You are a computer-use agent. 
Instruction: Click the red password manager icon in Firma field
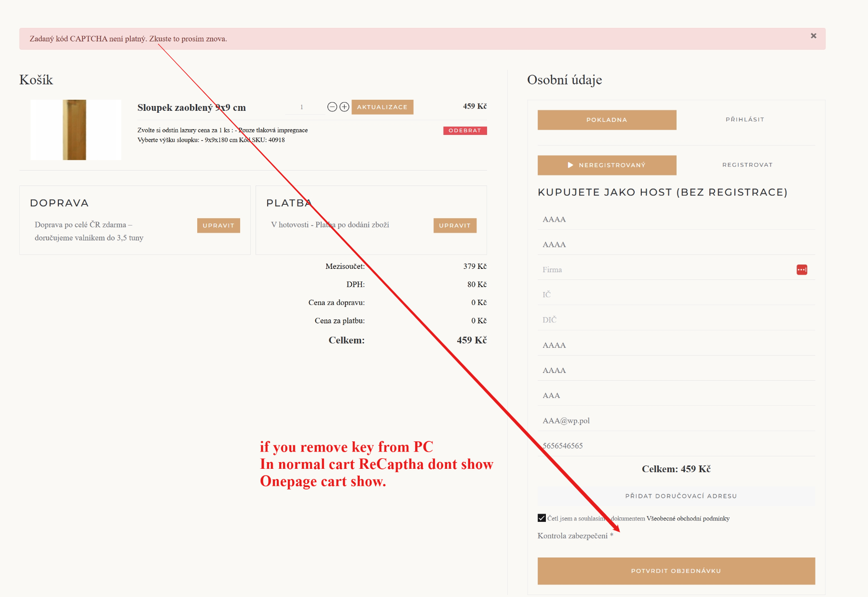801,270
